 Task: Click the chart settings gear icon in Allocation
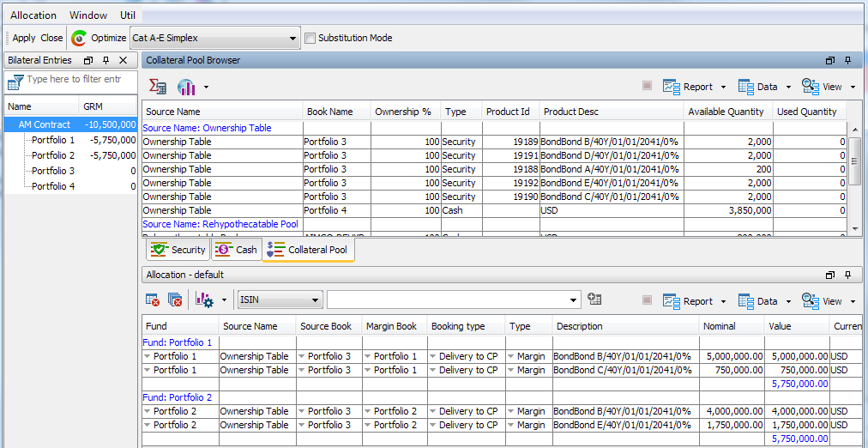pyautogui.click(x=204, y=300)
